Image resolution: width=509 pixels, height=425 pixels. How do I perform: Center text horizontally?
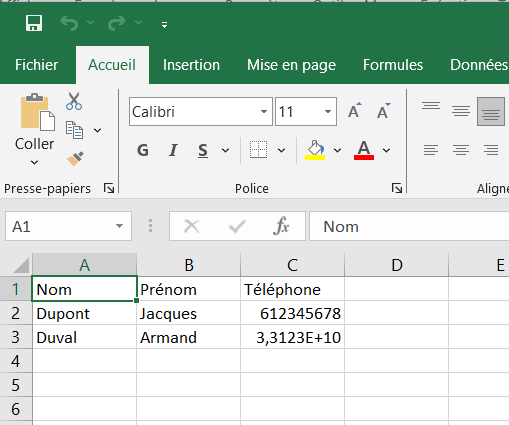(x=461, y=150)
